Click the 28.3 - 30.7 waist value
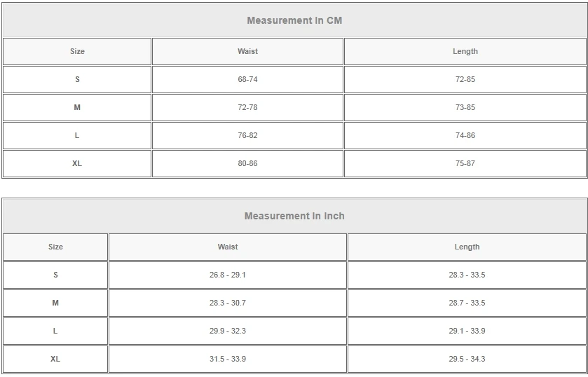Screen dimensions: 588x377 228,303
